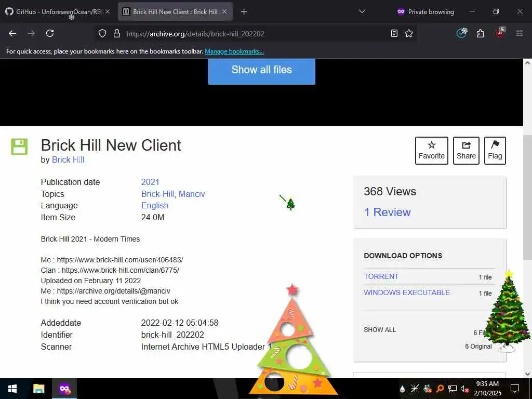Open the uBlock Origin extension icon

coord(500,33)
